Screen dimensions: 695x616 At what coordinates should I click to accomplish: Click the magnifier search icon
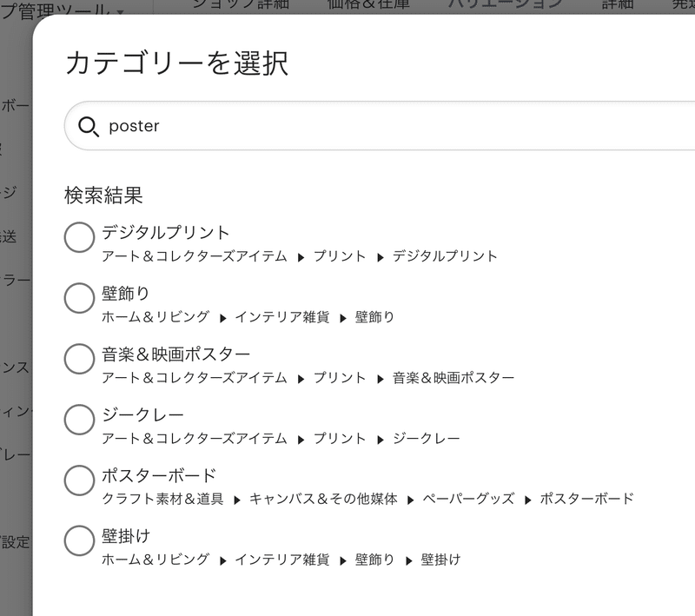[89, 127]
